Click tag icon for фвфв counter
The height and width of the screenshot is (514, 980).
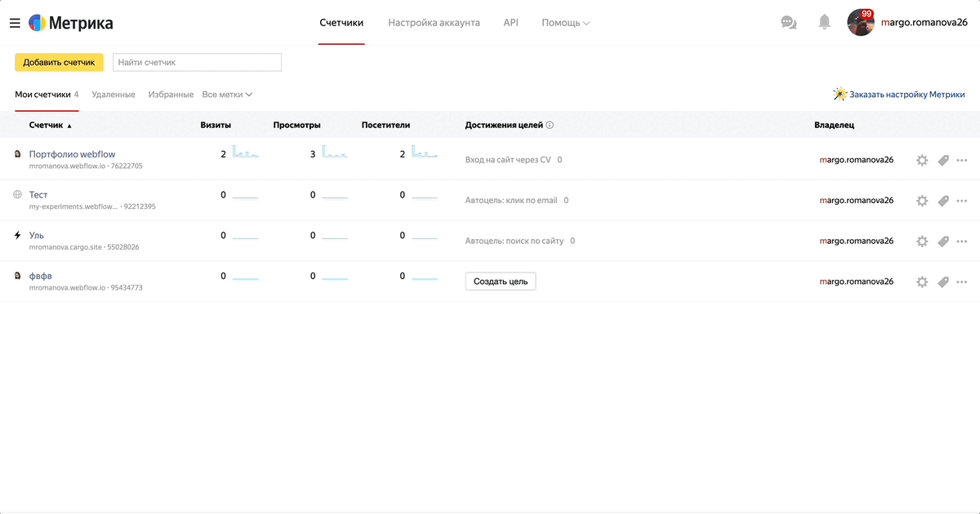tap(943, 282)
